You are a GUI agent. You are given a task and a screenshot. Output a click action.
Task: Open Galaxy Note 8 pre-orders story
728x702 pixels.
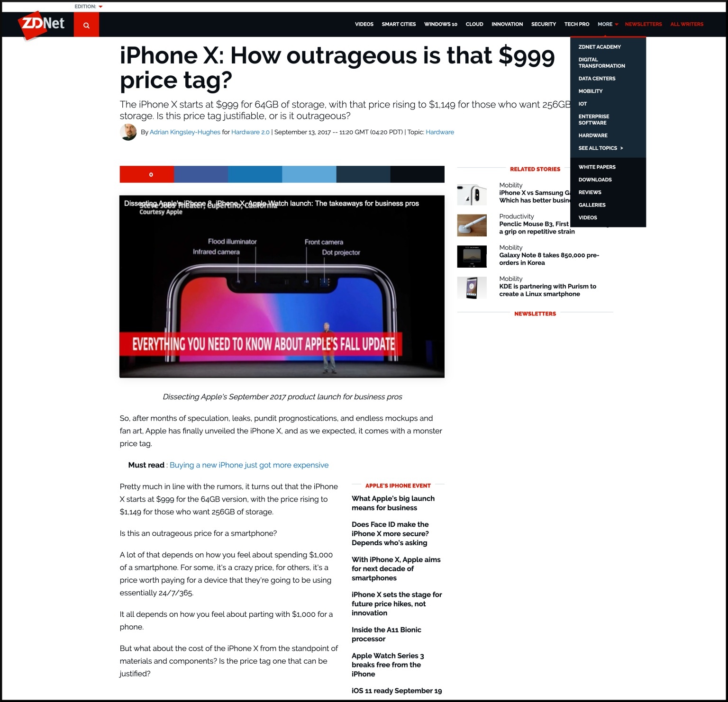pos(549,259)
